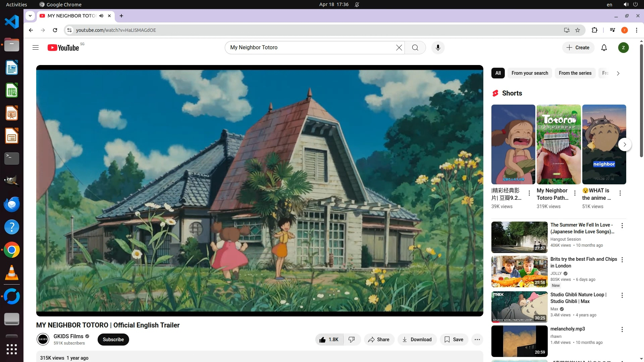Dislike the video with thumbs down
Viewport: 644px width, 362px height.
point(352,340)
